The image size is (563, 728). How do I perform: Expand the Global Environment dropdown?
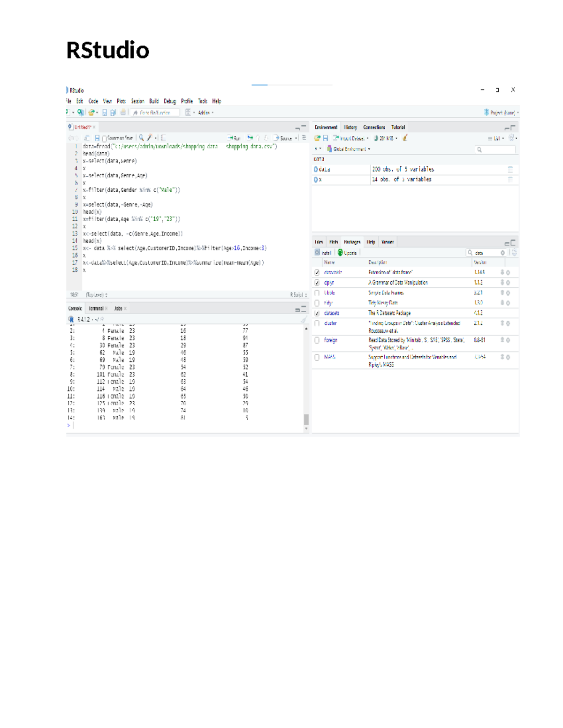pos(350,149)
